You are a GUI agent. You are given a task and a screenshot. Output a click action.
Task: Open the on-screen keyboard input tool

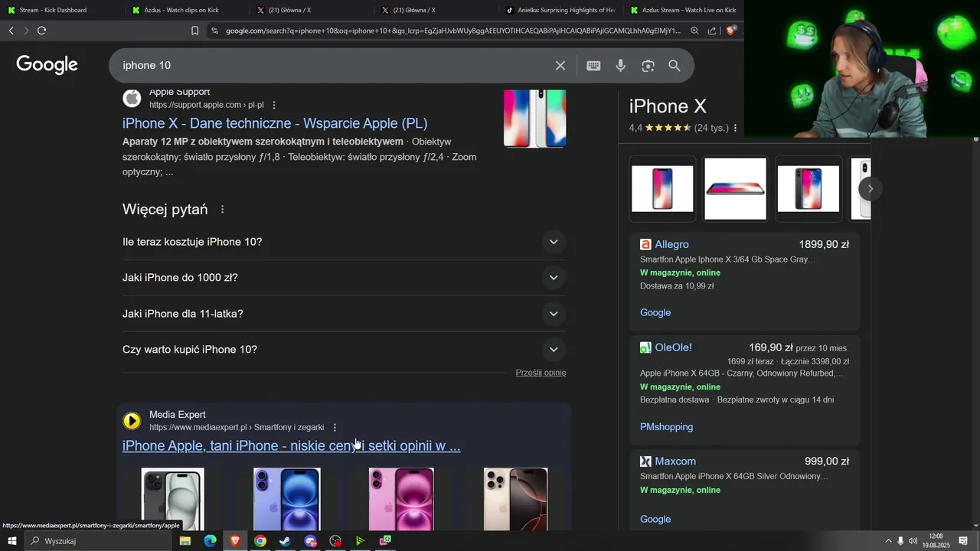pyautogui.click(x=593, y=66)
